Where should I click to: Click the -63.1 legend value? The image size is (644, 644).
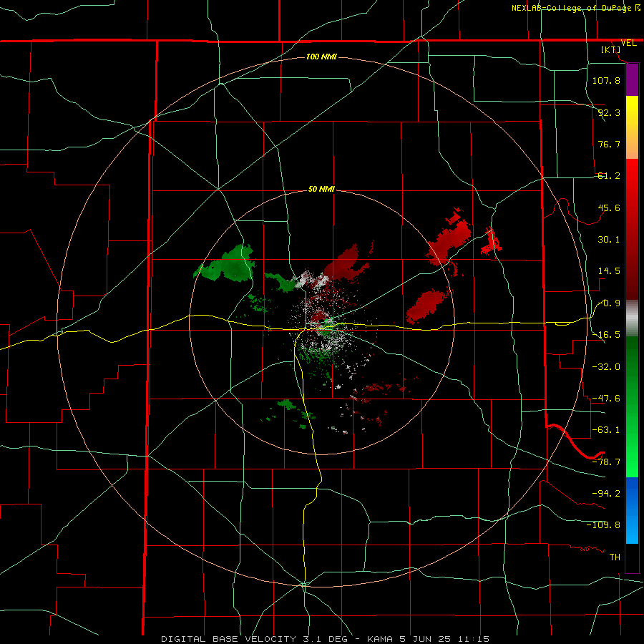tap(606, 430)
